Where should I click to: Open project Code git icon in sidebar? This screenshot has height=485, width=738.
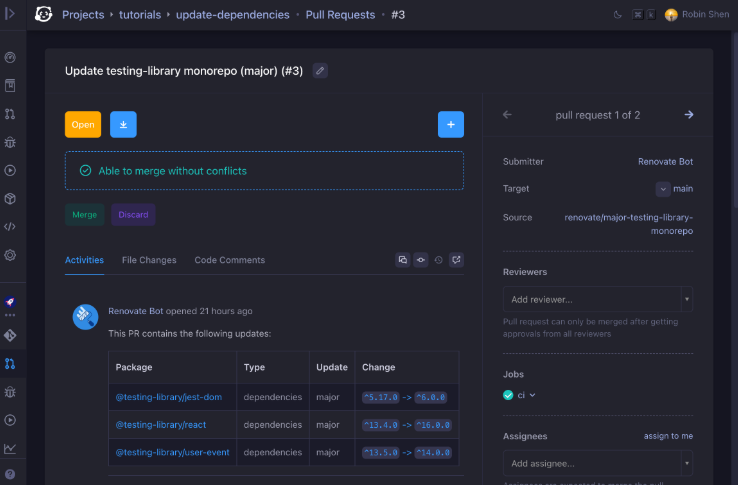tap(10, 335)
